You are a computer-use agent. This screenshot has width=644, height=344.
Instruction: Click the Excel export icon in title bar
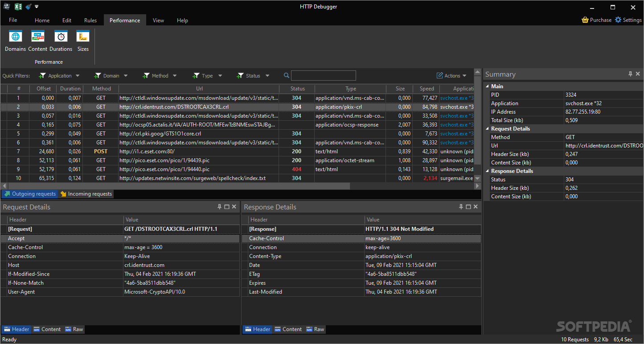pos(18,7)
